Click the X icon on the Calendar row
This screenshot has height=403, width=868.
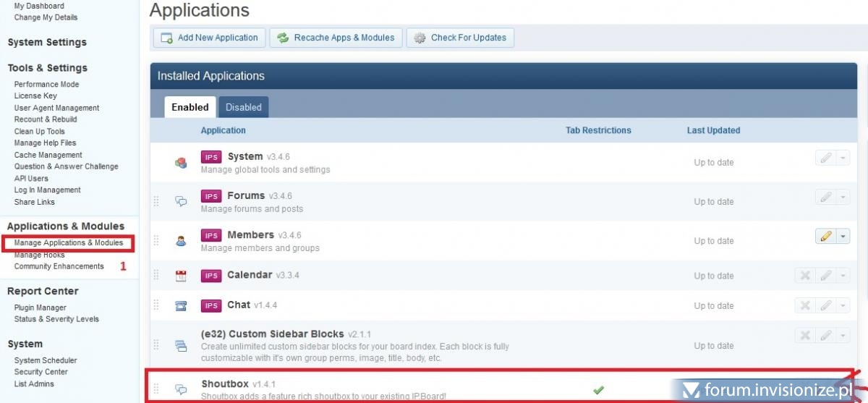(x=804, y=276)
